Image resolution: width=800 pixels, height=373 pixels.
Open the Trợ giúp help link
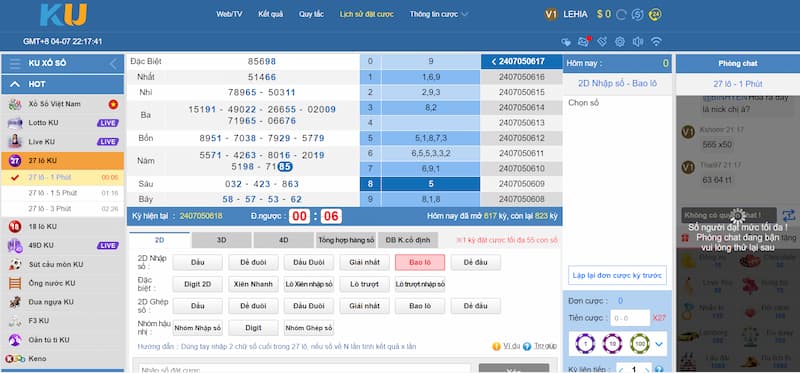(x=540, y=346)
